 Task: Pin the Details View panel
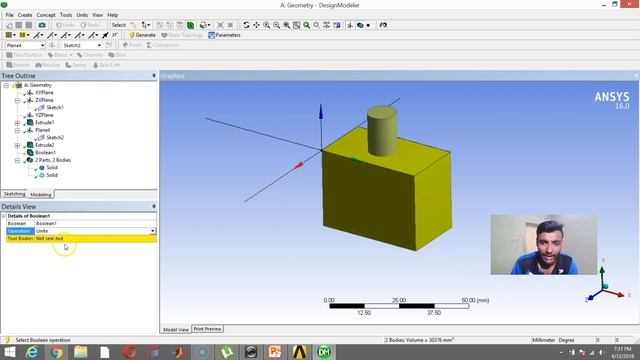(x=154, y=206)
